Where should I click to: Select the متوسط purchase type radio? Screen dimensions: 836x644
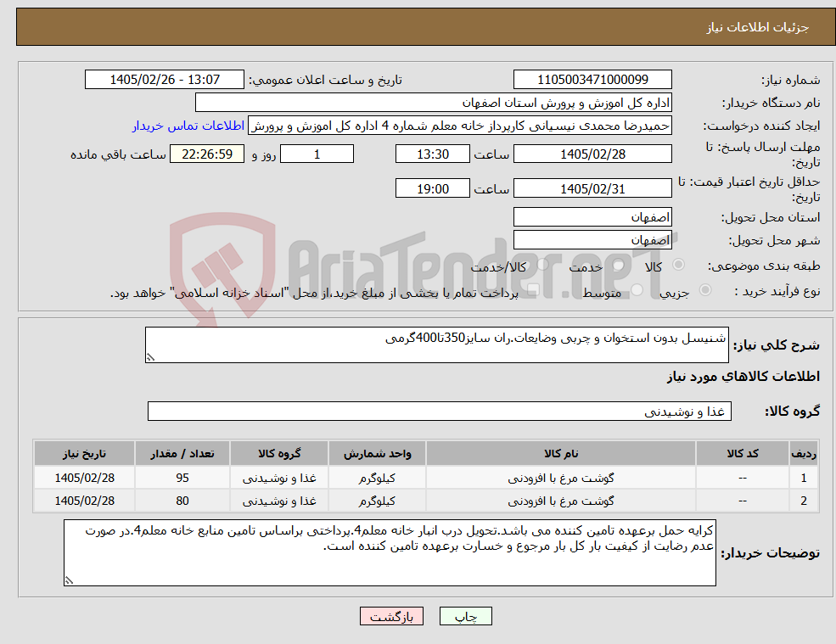637,290
